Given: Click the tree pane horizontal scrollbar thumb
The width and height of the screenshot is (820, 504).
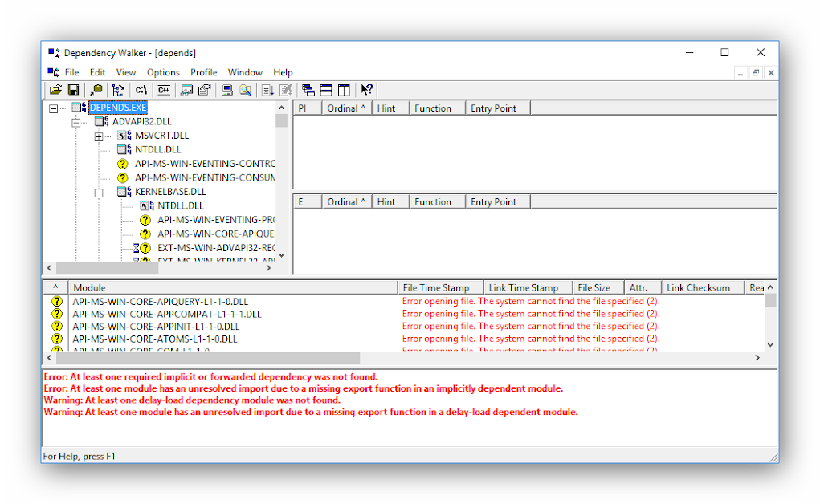Looking at the screenshot, I should (x=107, y=268).
